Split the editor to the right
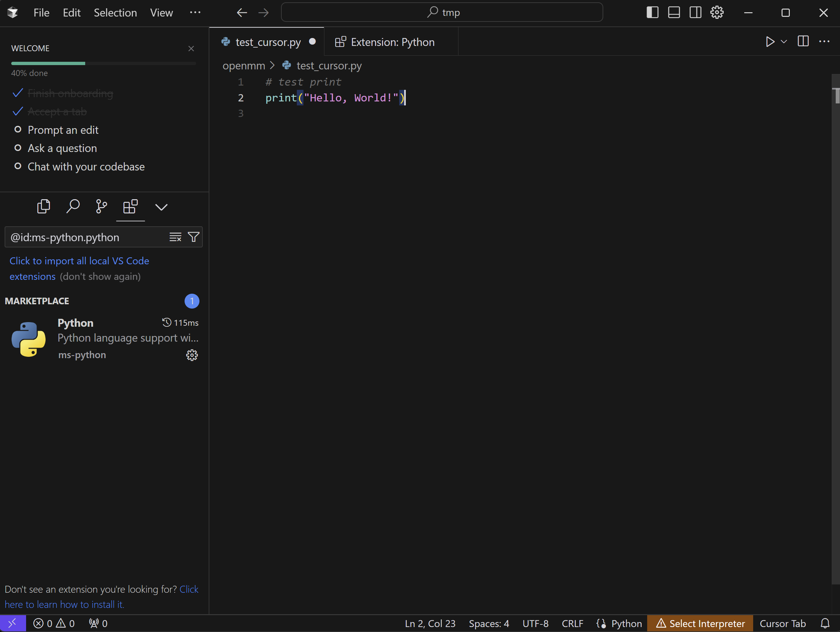 803,41
